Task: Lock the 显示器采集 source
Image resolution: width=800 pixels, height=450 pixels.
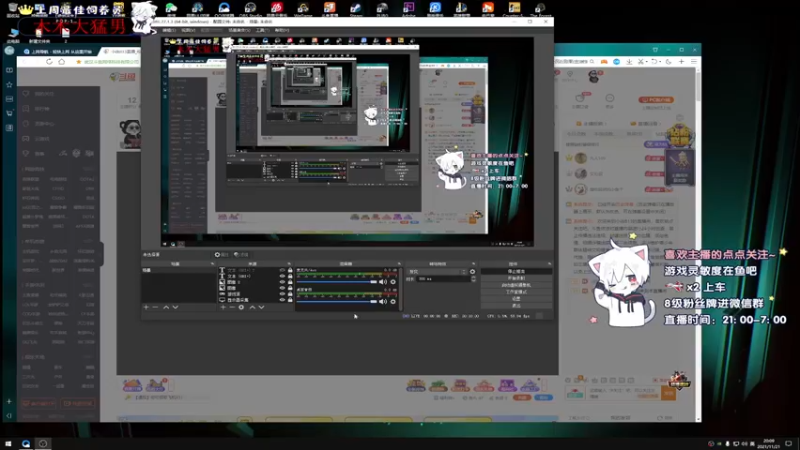Action: [x=290, y=300]
